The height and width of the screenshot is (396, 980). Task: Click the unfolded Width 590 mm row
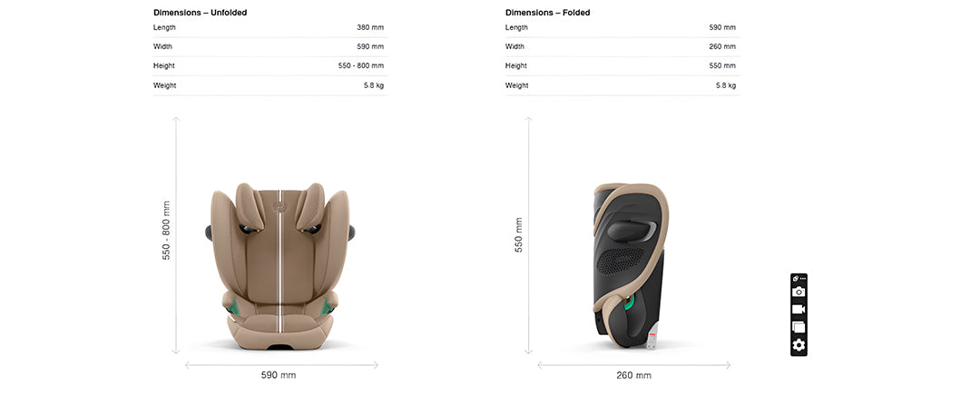click(270, 47)
